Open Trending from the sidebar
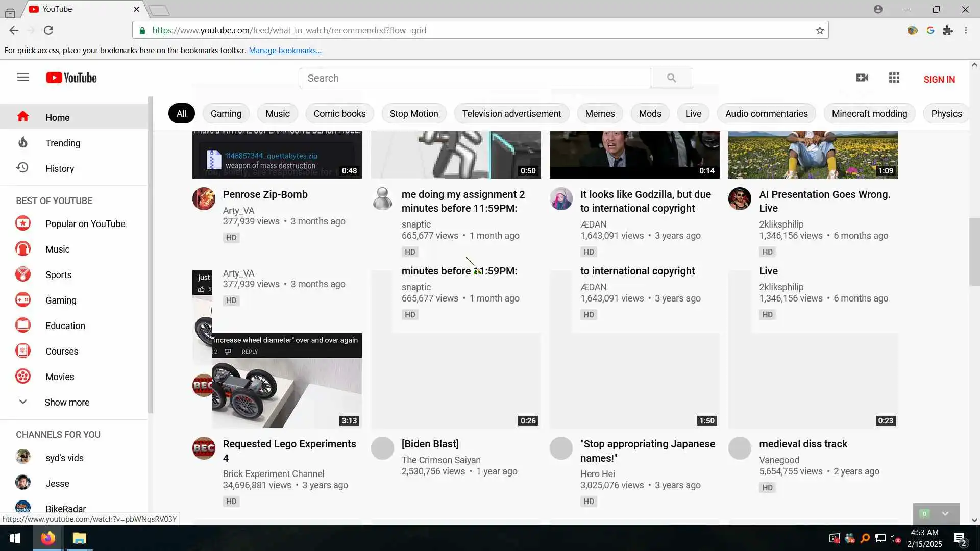Image resolution: width=980 pixels, height=551 pixels. (62, 143)
